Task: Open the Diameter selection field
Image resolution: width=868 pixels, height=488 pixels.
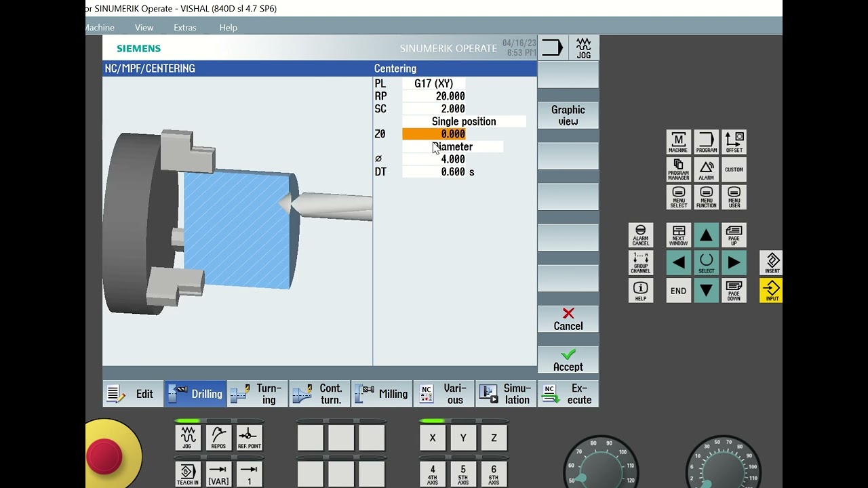Action: tap(453, 146)
